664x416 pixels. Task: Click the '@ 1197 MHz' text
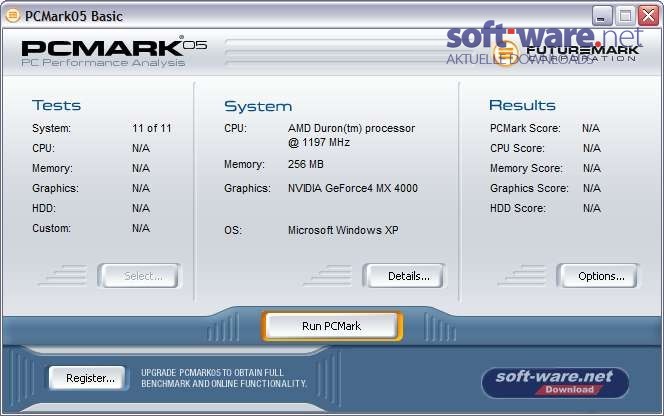point(319,142)
